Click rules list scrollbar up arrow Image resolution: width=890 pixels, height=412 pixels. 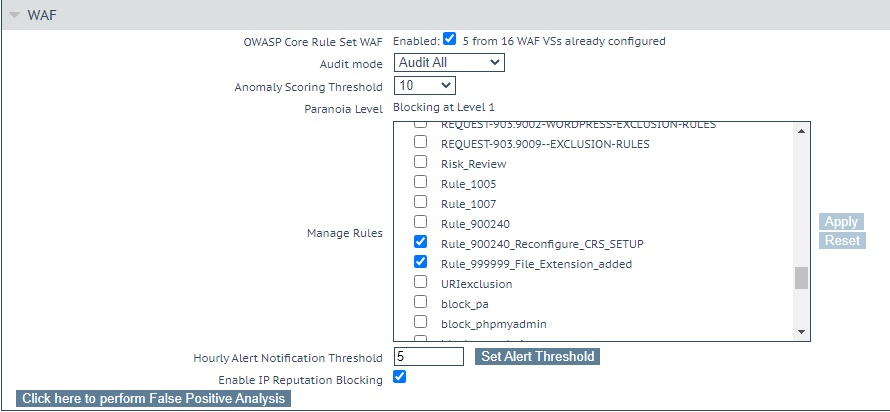coord(801,132)
